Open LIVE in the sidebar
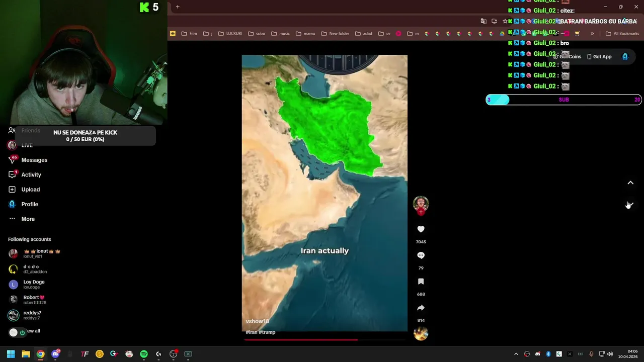The image size is (644, 362). click(x=27, y=145)
